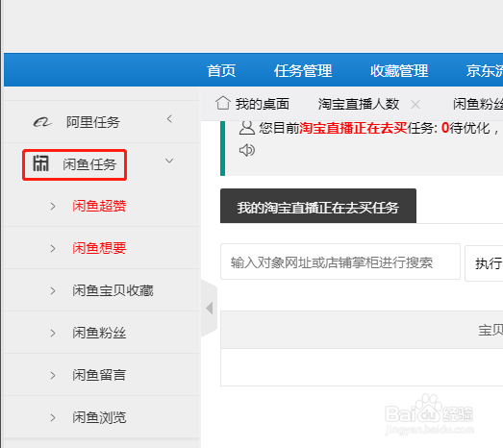This screenshot has height=448, width=503.
Task: Open 阿里任务 in the sidebar
Action: tap(93, 122)
